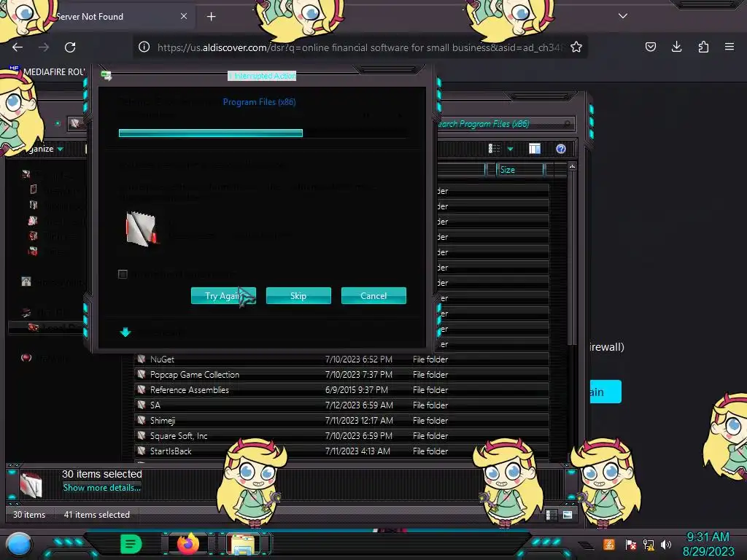
Task: Open the Java tray icon
Action: (609, 544)
